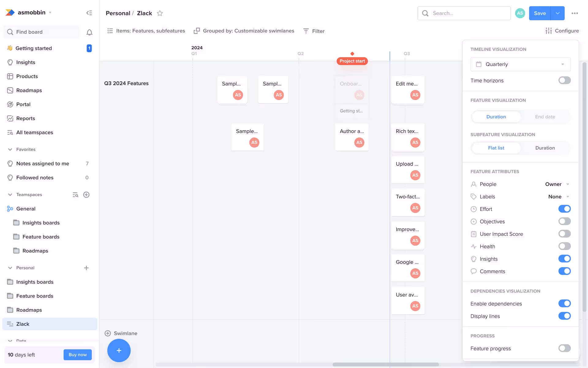The width and height of the screenshot is (588, 368).
Task: Open Roadmaps in the sidebar
Action: tap(29, 90)
